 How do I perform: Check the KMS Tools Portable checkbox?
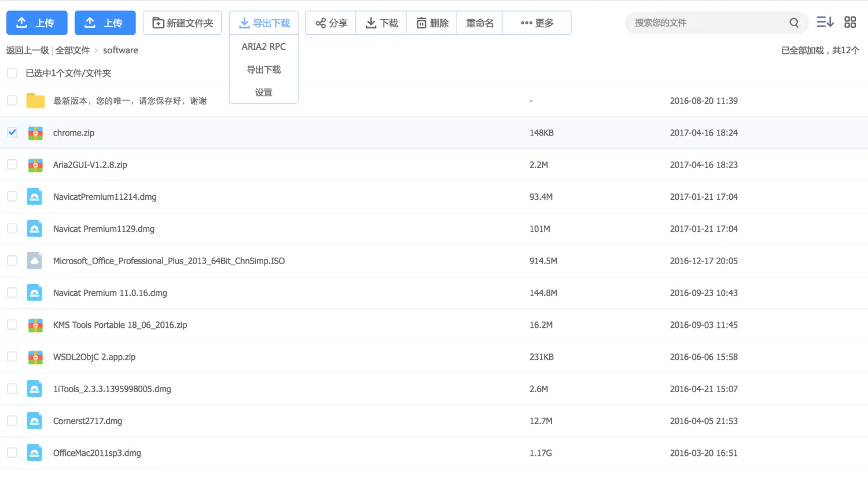click(12, 324)
